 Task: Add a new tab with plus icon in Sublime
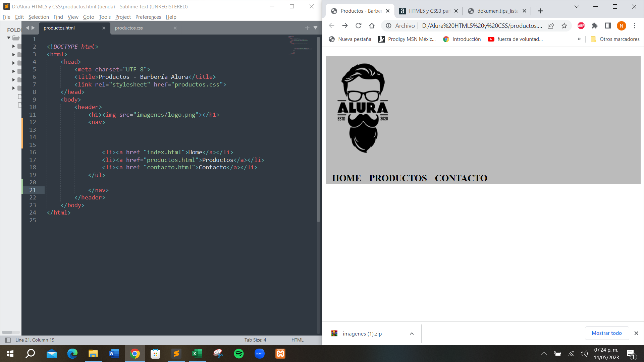(307, 28)
